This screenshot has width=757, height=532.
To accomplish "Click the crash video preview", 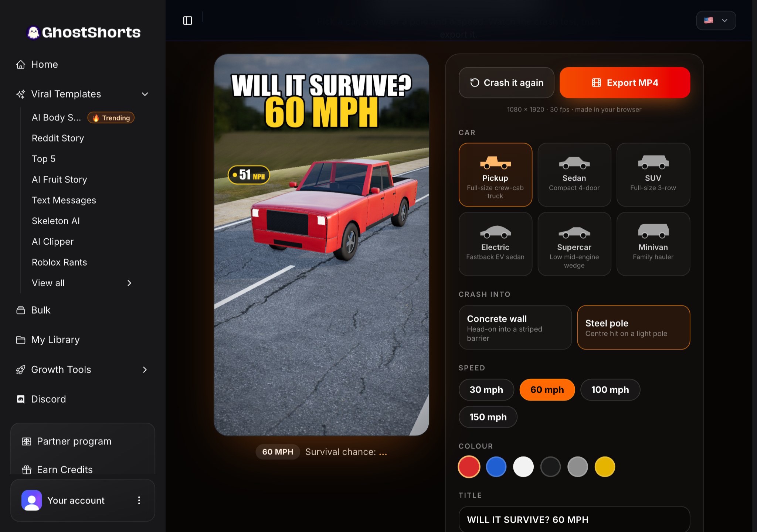I will pos(322,245).
